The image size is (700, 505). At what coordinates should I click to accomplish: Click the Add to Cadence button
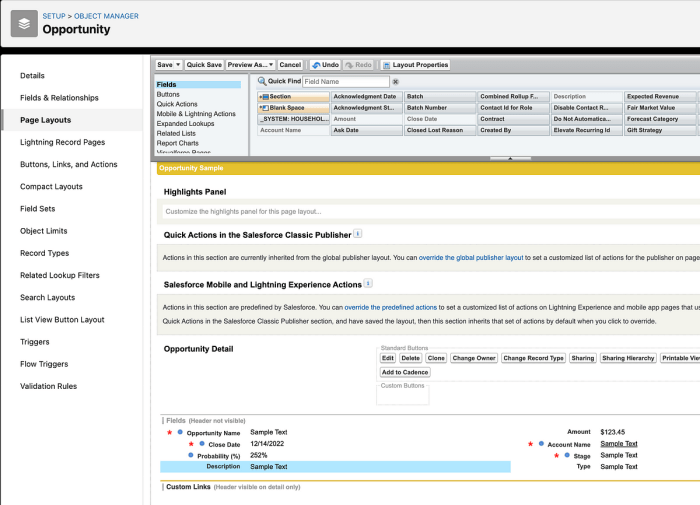pos(405,372)
